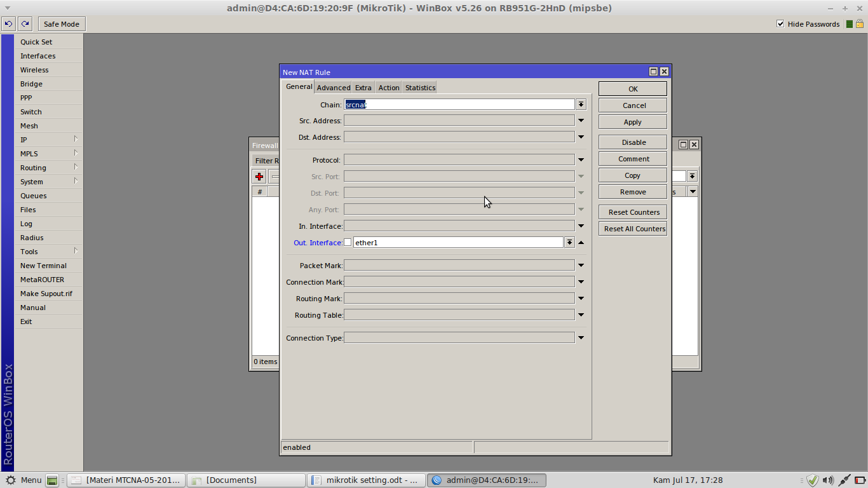This screenshot has width=868, height=488.
Task: Expand the System submenu in sidebar
Action: pos(48,182)
